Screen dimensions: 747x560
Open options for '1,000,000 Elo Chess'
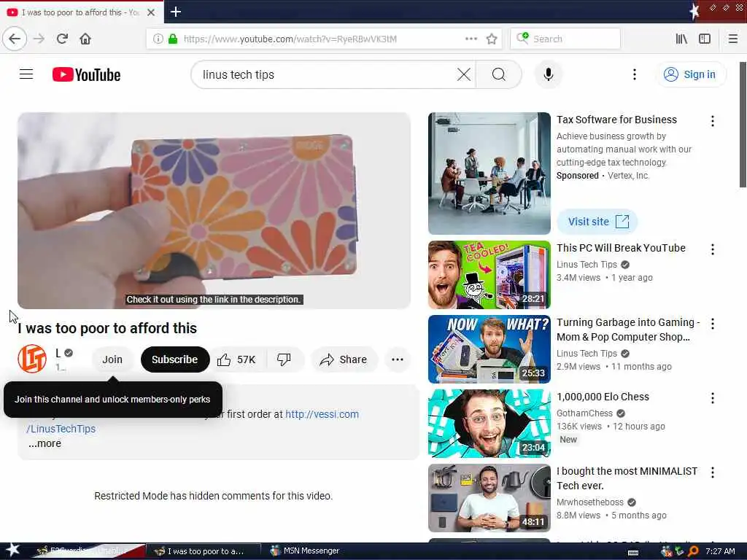coord(712,398)
